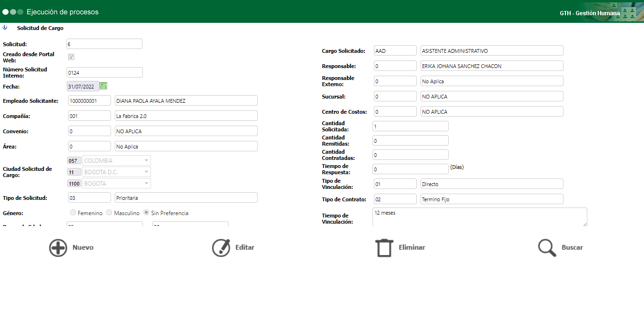644x326 pixels.
Task: Click the Cantidad Remitidas field
Action: [x=411, y=140]
